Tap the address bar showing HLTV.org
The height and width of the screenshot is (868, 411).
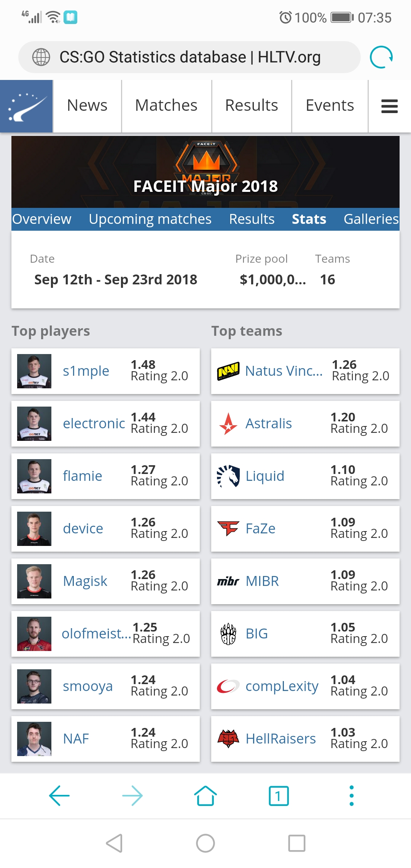(190, 57)
